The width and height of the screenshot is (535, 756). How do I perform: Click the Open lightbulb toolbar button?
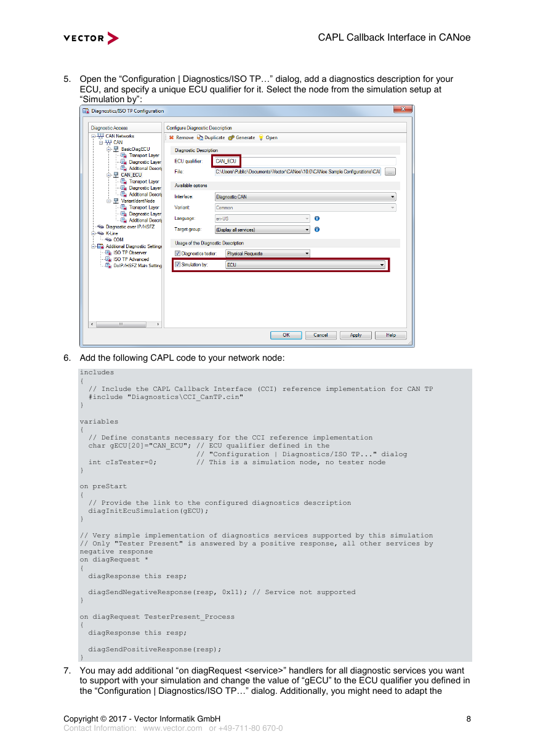click(268, 138)
